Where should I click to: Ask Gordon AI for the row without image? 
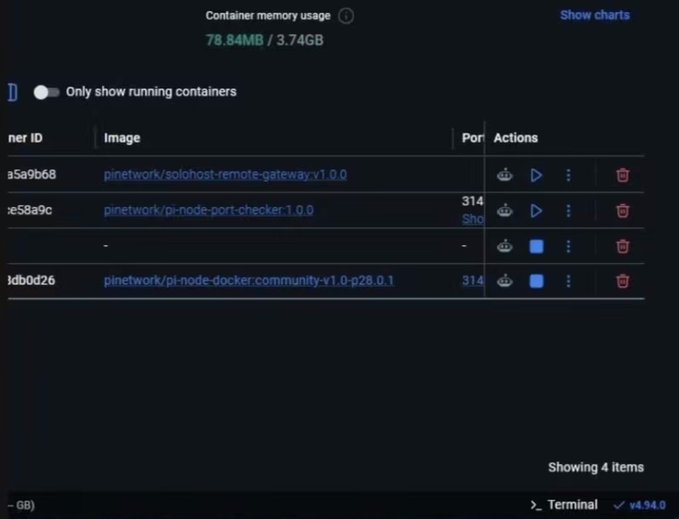(504, 246)
